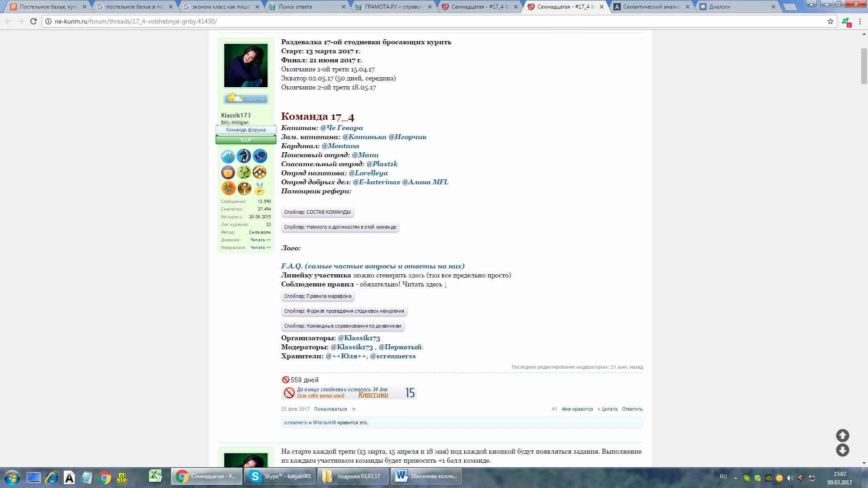Click the Мне нравится link
868x488 pixels.
[577, 409]
